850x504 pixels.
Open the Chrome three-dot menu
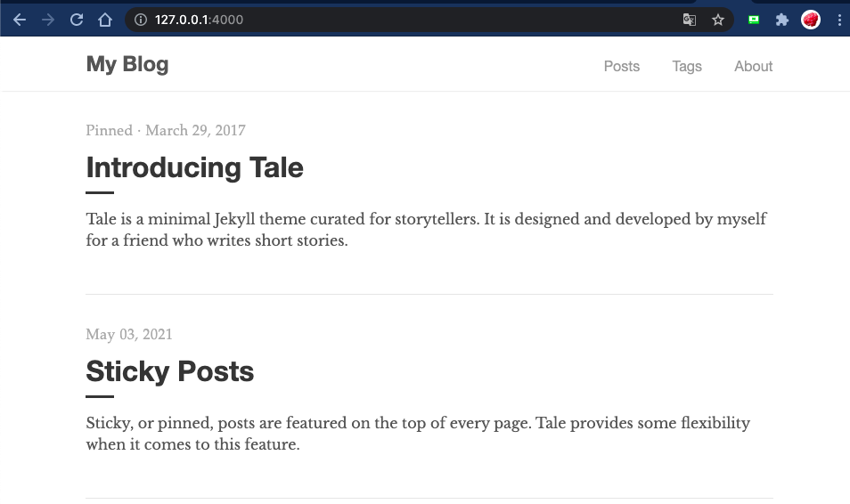[x=839, y=20]
